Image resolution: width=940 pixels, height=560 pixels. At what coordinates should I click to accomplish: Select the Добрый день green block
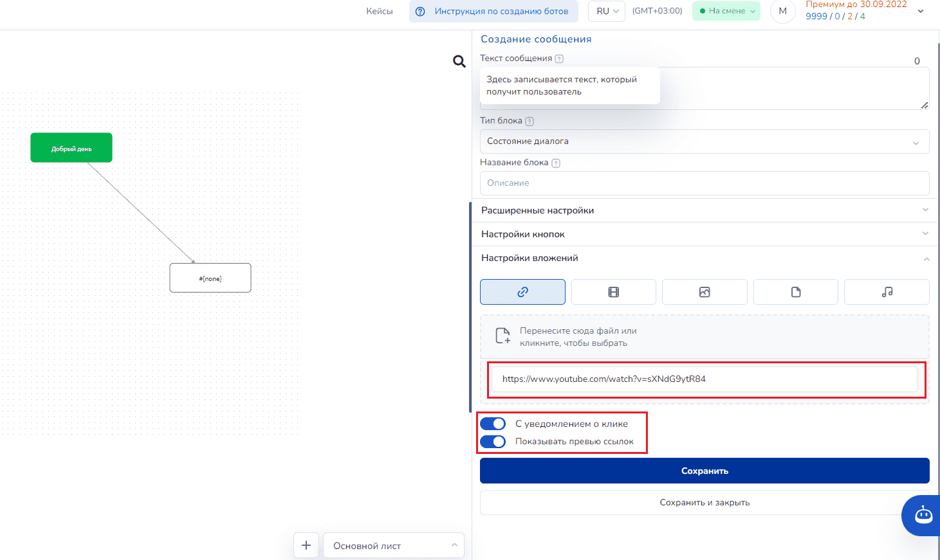pos(71,148)
